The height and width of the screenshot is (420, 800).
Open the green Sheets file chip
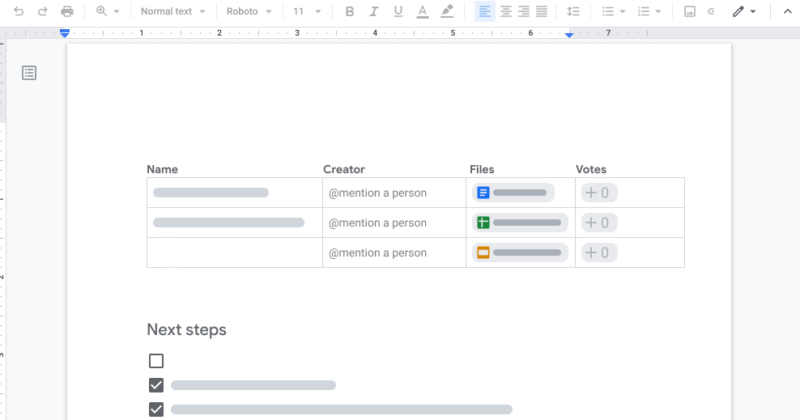pyautogui.click(x=517, y=223)
